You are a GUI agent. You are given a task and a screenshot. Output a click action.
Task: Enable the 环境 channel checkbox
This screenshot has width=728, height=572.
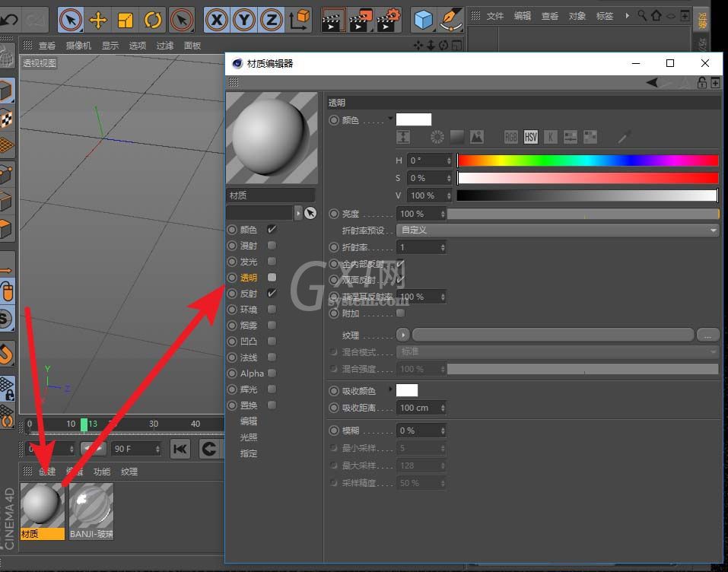(x=272, y=310)
